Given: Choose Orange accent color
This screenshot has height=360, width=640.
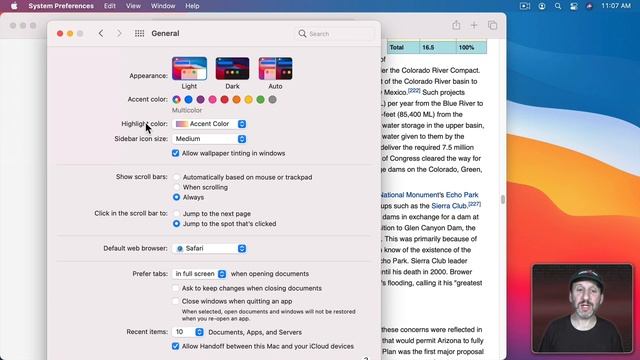Looking at the screenshot, I should (x=236, y=99).
